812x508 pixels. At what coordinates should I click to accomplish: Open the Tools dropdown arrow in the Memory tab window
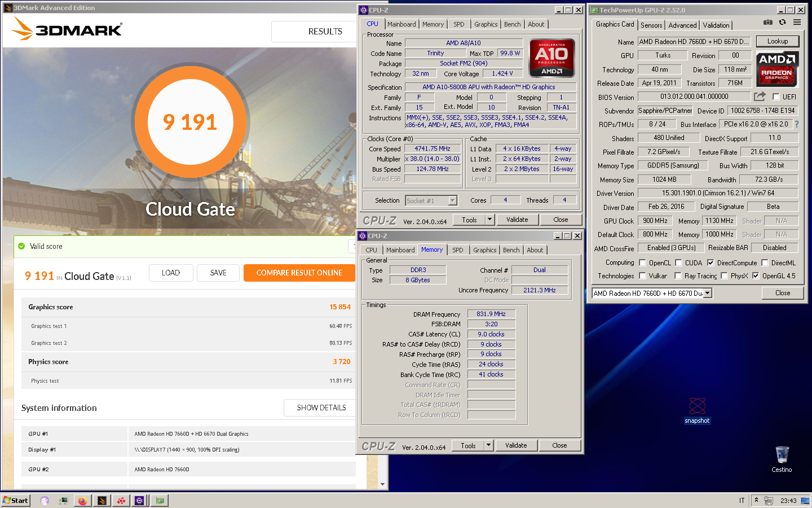coord(488,445)
